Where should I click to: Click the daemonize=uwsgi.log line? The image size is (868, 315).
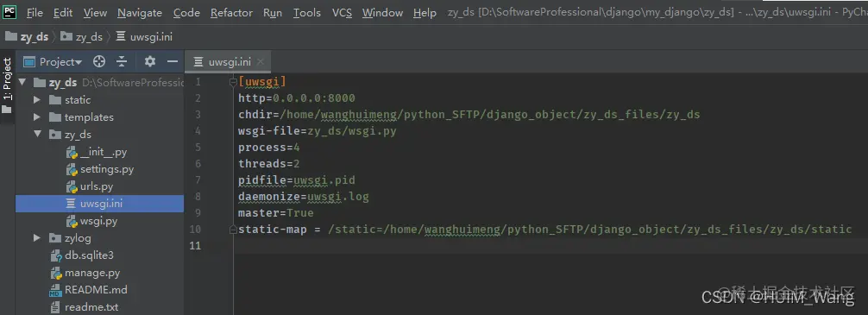coord(304,197)
